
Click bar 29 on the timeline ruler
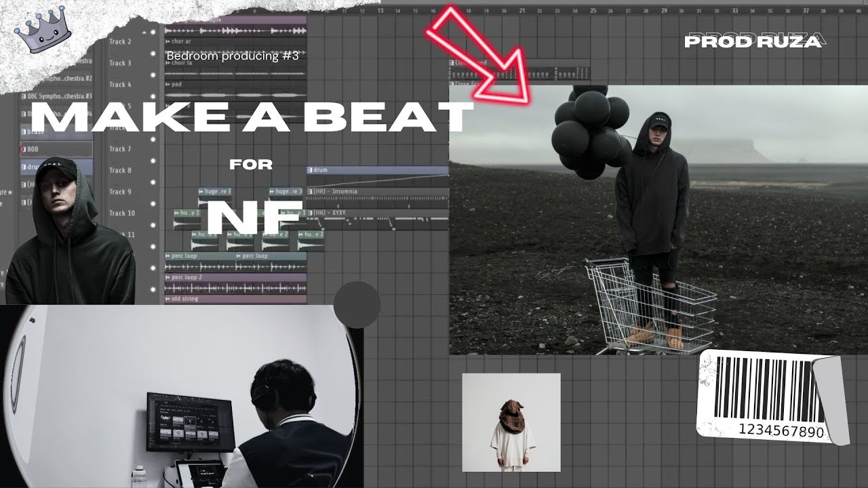point(665,10)
